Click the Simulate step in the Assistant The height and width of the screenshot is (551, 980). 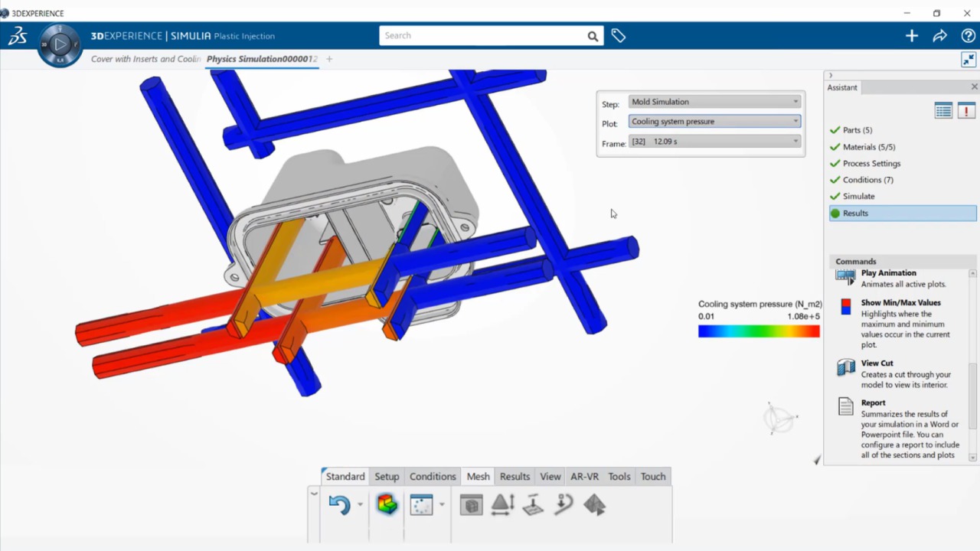(x=858, y=196)
